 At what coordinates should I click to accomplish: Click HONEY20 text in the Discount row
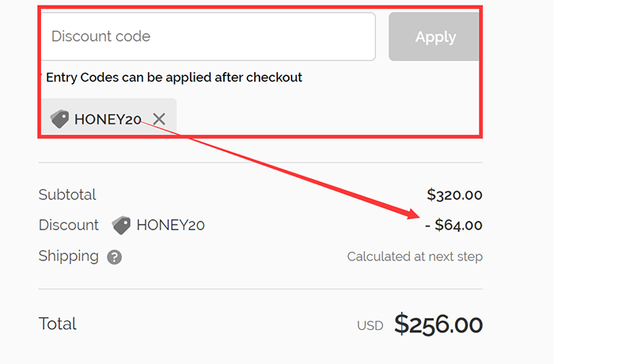pyautogui.click(x=170, y=226)
